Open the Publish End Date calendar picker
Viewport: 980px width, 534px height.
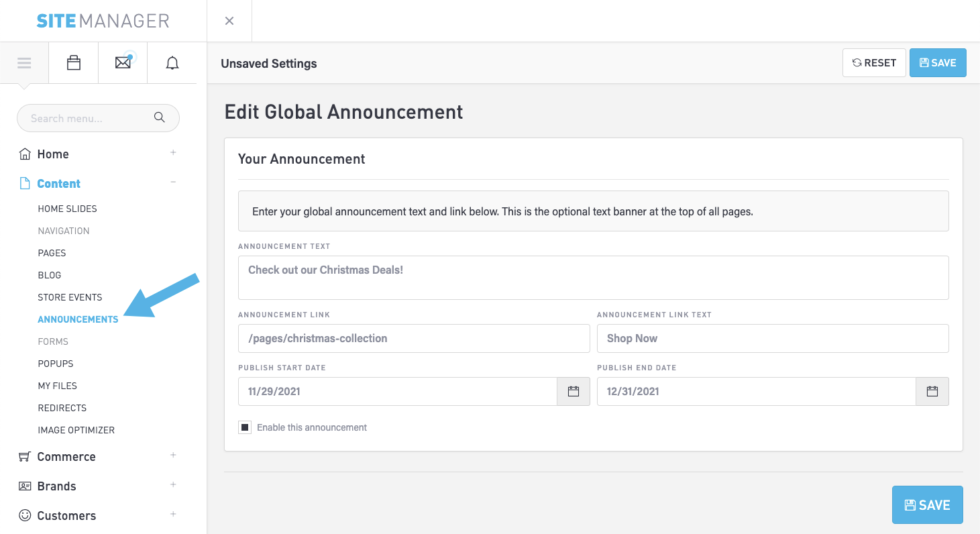932,392
